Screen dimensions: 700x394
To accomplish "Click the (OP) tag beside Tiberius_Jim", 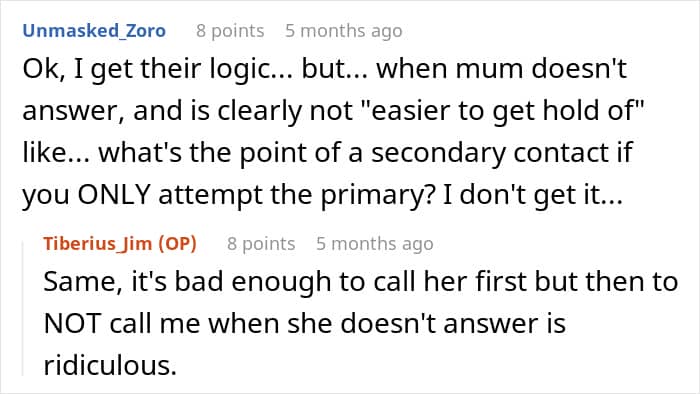I will click(x=177, y=244).
